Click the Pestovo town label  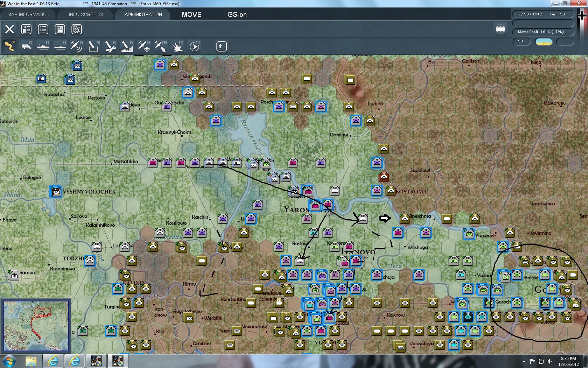[97, 98]
